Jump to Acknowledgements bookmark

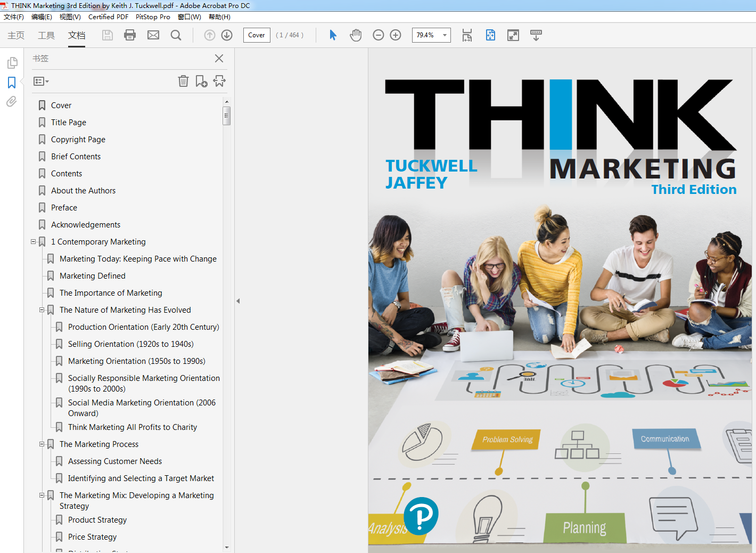(x=86, y=225)
